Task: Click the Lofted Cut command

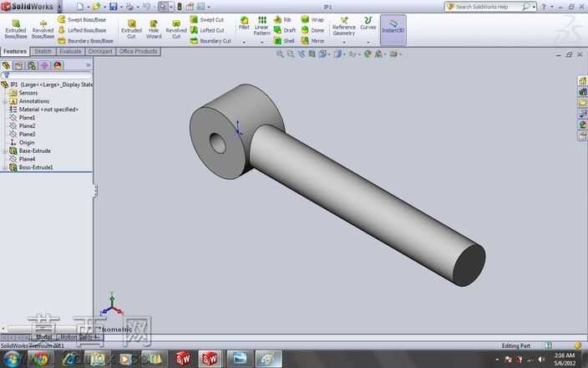Action: 207,30
